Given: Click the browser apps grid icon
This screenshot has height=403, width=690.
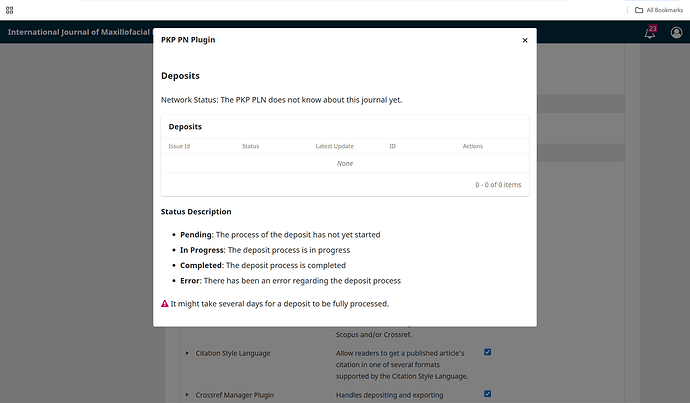Looking at the screenshot, I should (9, 9).
